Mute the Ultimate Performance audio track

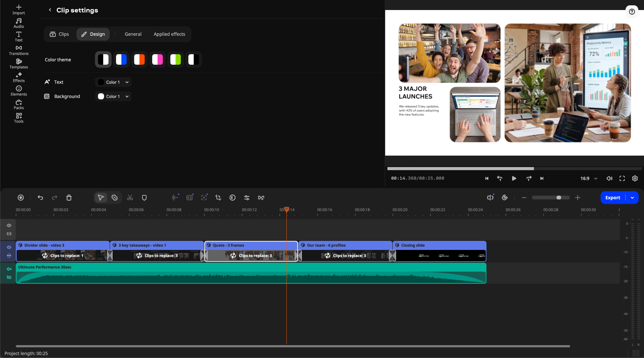(x=9, y=269)
